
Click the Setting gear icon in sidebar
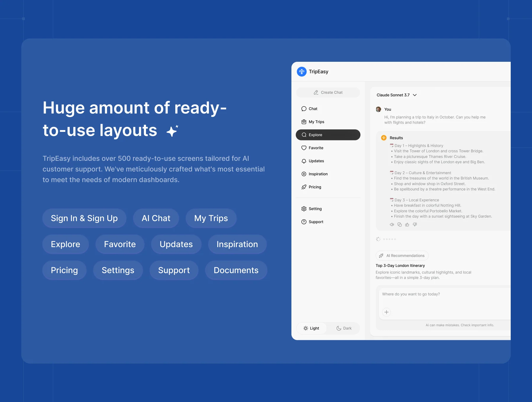click(x=304, y=209)
